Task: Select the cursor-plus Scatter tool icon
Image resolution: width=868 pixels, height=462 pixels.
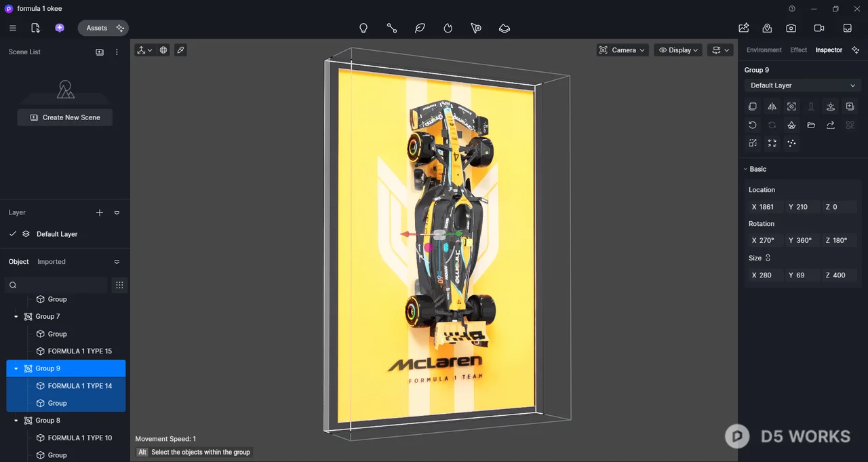Action: [476, 28]
